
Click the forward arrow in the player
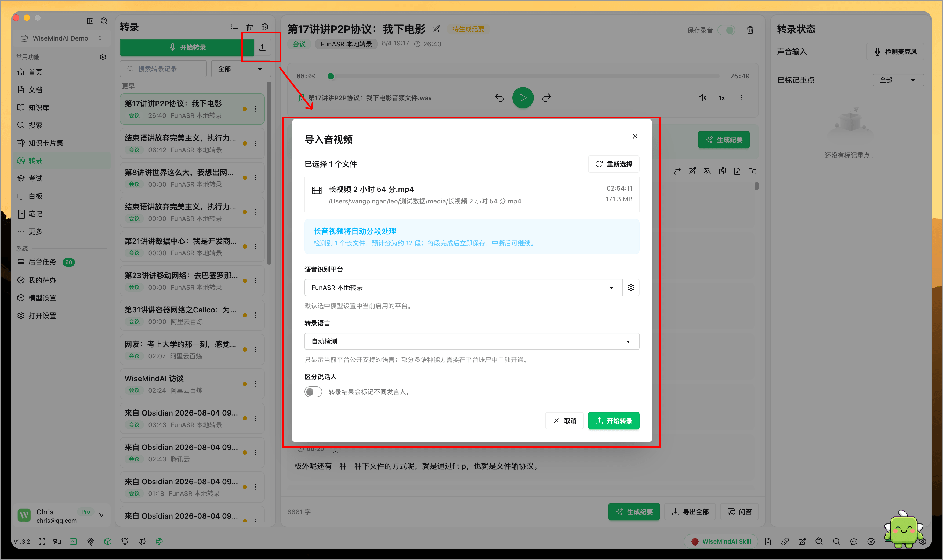546,98
